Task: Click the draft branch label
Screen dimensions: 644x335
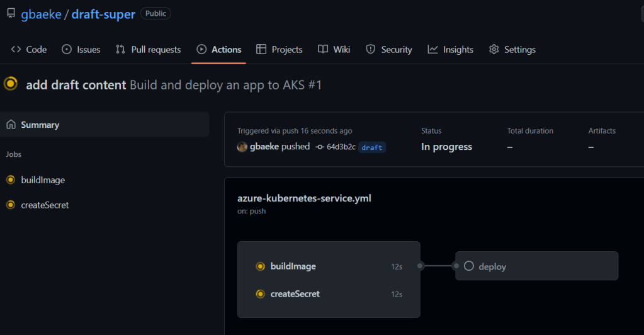Action: pyautogui.click(x=372, y=147)
